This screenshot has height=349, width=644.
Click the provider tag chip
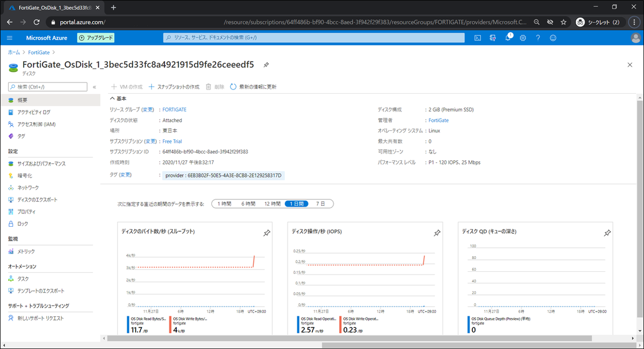click(x=224, y=175)
